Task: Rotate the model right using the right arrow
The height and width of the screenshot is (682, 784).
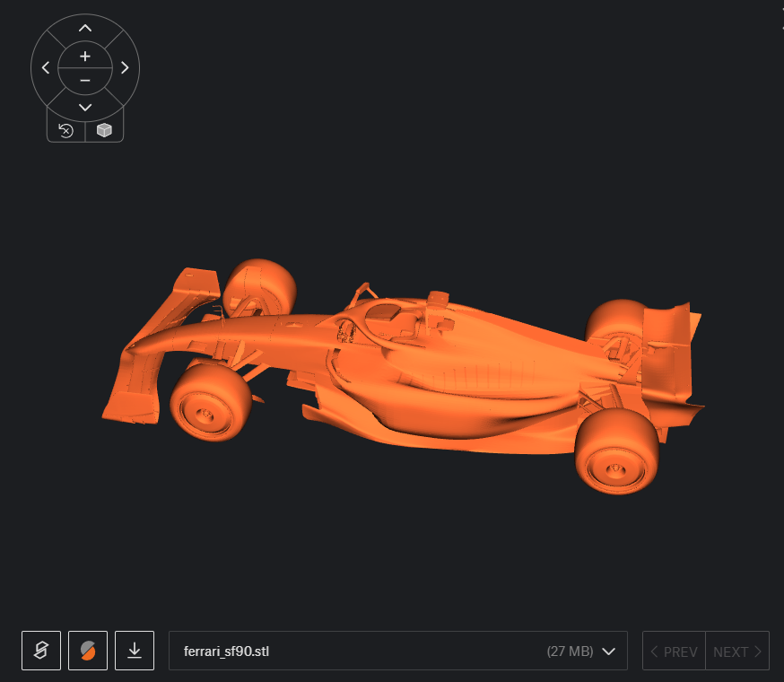Action: point(125,67)
